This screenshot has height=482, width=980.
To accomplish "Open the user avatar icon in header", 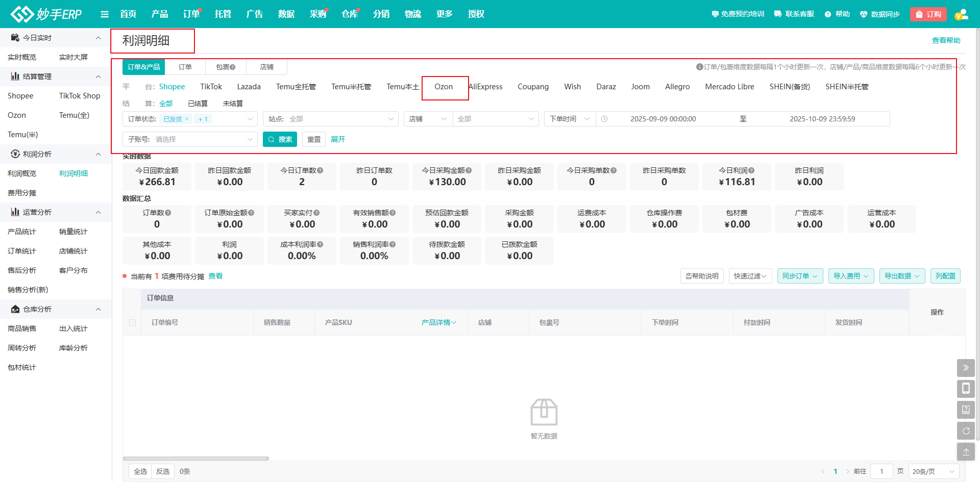I will tap(961, 14).
